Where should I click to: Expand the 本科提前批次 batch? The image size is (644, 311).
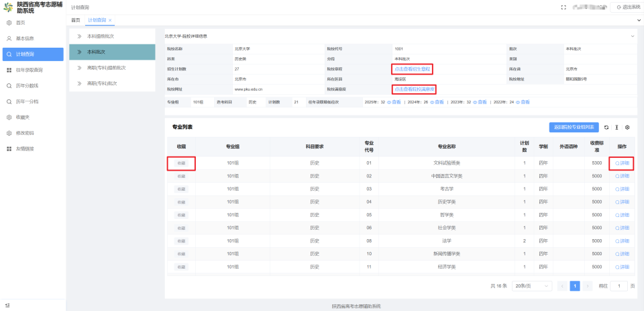[x=112, y=36]
